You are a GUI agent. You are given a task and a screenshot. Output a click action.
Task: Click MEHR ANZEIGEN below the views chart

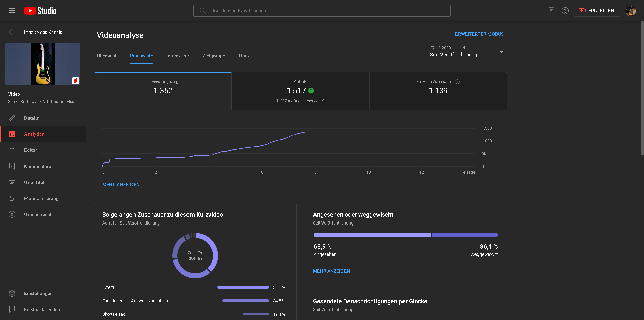coord(121,185)
